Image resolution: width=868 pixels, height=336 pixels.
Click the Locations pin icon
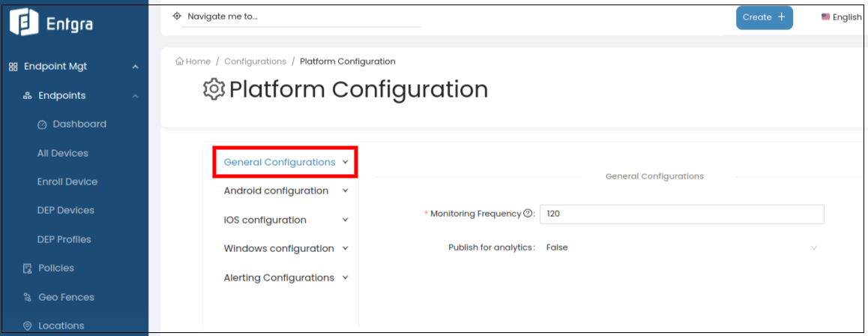(x=28, y=326)
